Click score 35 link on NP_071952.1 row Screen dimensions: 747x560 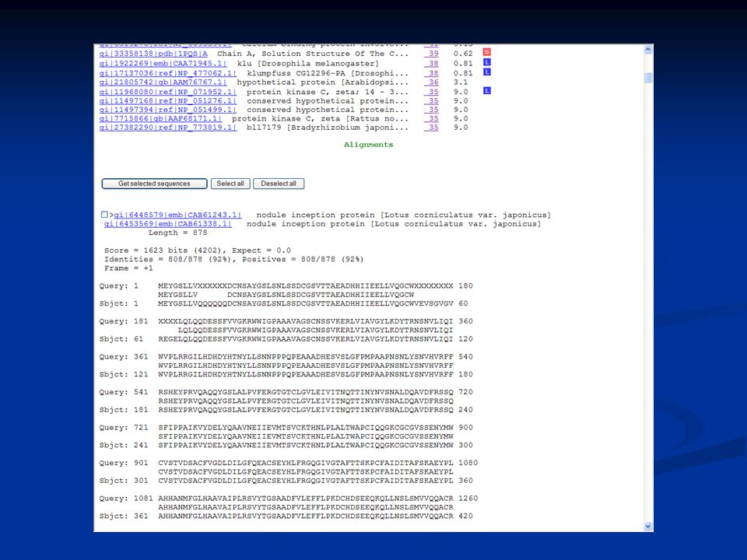coord(432,92)
